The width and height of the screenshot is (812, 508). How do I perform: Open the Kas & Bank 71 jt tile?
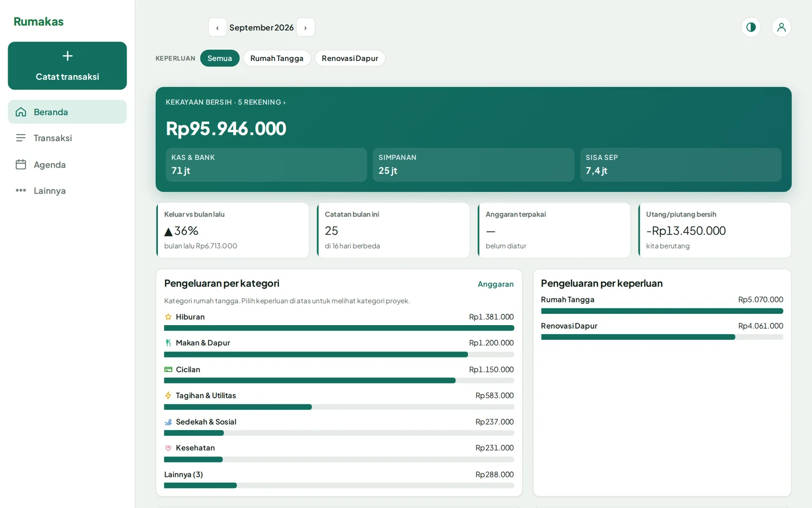coord(266,165)
